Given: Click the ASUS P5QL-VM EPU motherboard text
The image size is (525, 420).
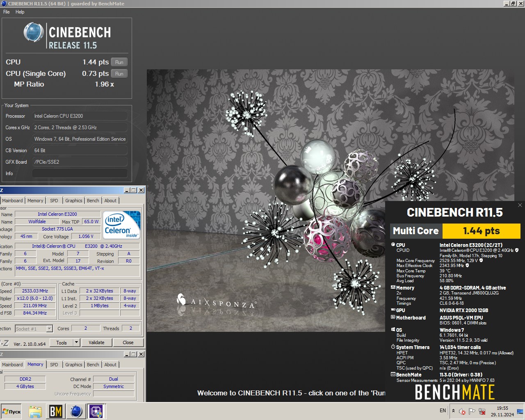Looking at the screenshot, I should pos(461,318).
